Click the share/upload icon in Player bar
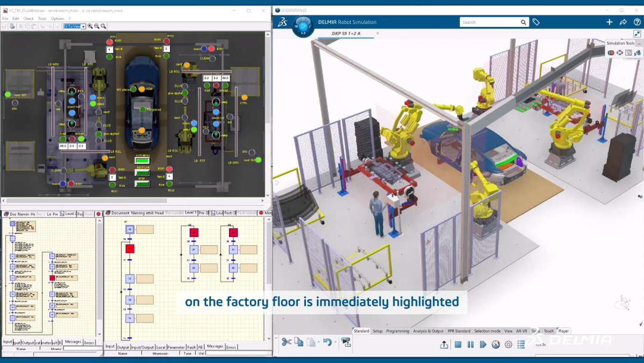Screen dimensions: 644x363 tap(444, 344)
